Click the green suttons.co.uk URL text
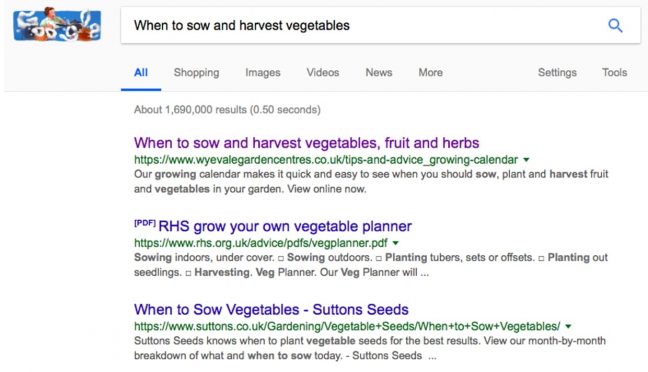Viewport: 648px width, 372px height. (x=347, y=327)
